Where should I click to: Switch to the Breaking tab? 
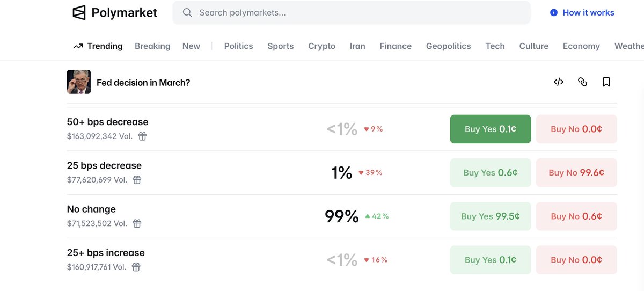point(152,46)
